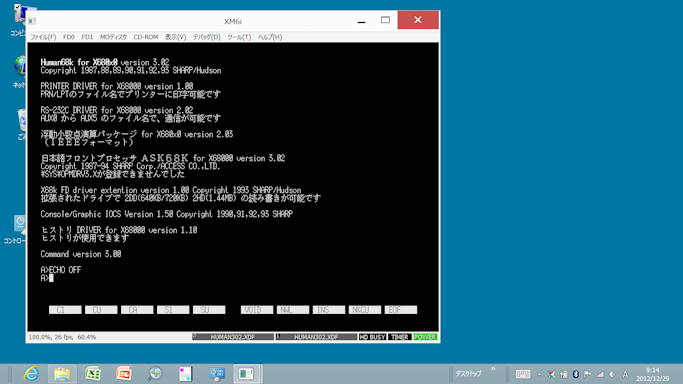Click the XM6i window system menu icon
The height and width of the screenshot is (384, 683).
pyautogui.click(x=33, y=21)
